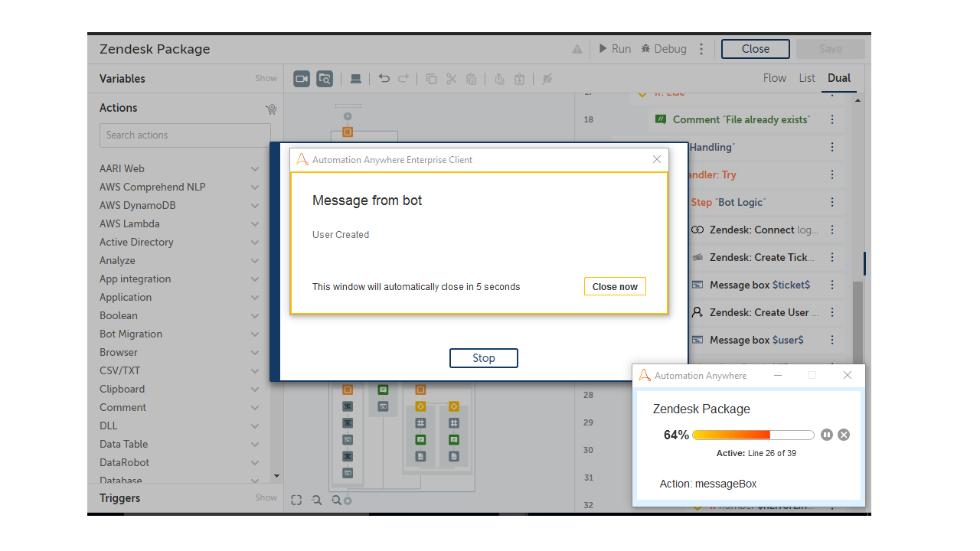
Task: Show the Triggers panel
Action: coord(266,497)
